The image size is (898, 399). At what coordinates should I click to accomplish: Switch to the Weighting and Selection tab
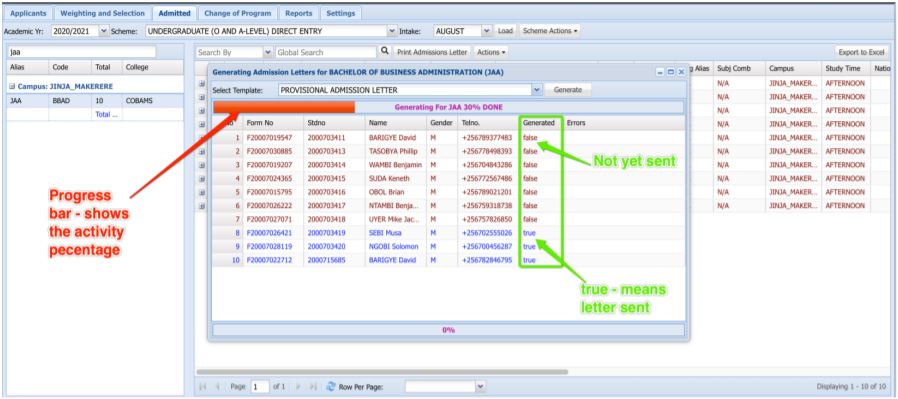click(103, 13)
